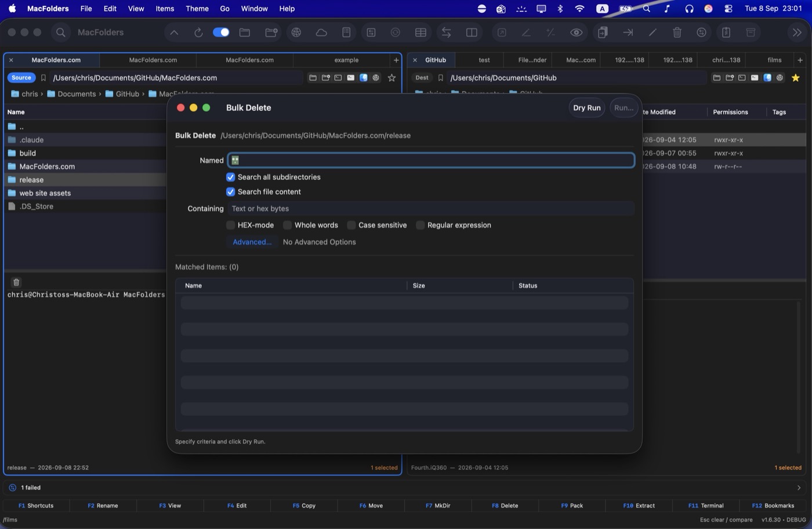Click the eye preview icon in toolbar
The width and height of the screenshot is (812, 529).
coord(576,32)
